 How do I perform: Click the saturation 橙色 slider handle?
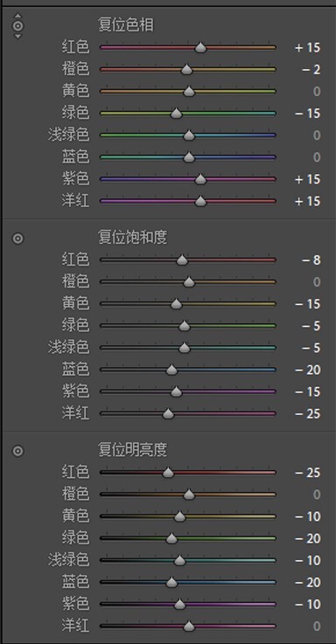point(189,282)
